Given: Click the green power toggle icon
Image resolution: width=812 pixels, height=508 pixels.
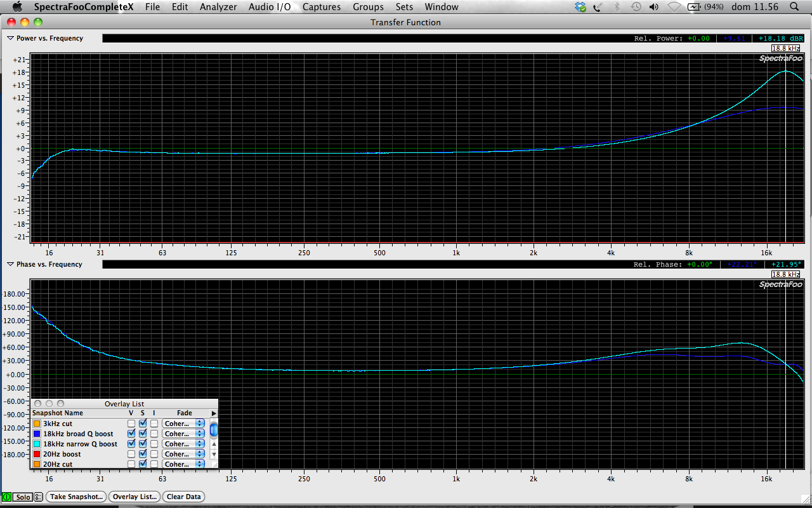Looking at the screenshot, I should (x=7, y=497).
